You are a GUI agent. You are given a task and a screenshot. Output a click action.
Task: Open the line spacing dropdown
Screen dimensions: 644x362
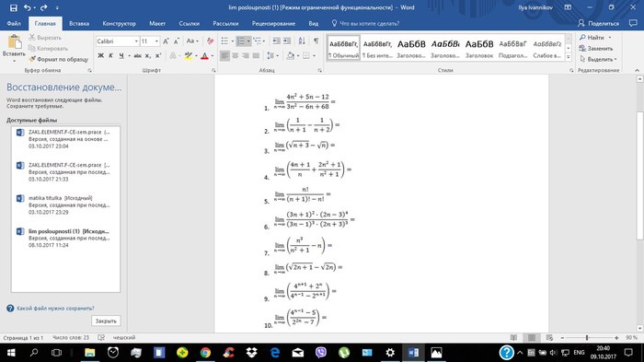point(272,55)
